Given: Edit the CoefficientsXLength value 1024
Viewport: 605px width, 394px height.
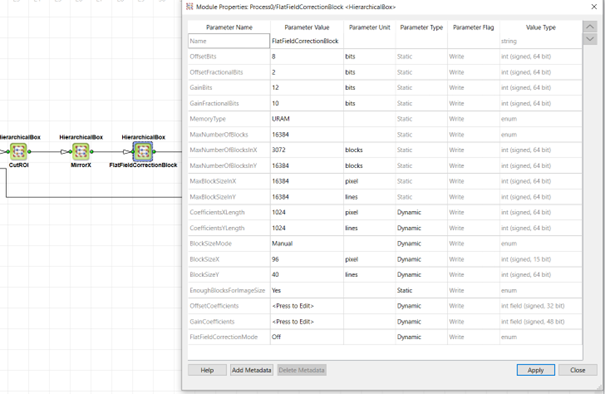Looking at the screenshot, I should pos(307,212).
